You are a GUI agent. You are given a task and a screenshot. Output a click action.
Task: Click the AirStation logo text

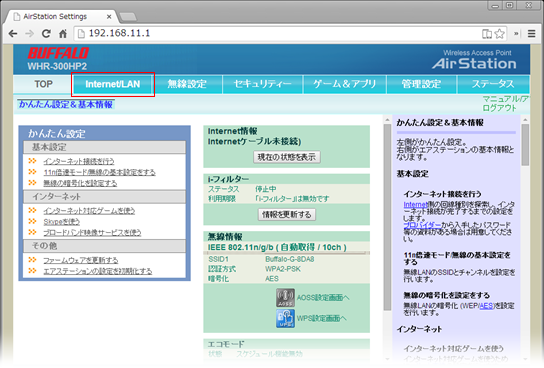coord(474,63)
